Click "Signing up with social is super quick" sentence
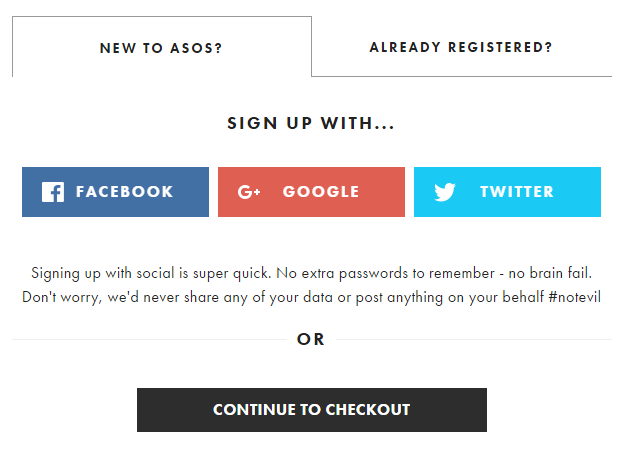 coord(151,273)
